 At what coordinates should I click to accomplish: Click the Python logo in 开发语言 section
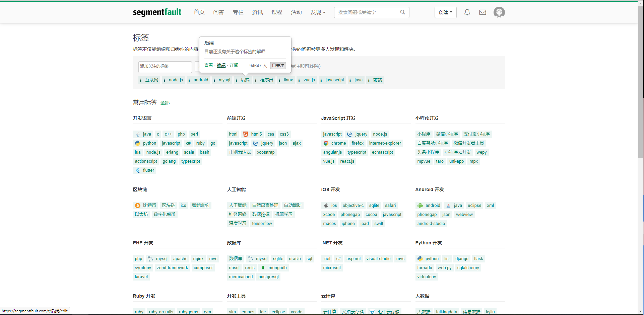point(138,143)
